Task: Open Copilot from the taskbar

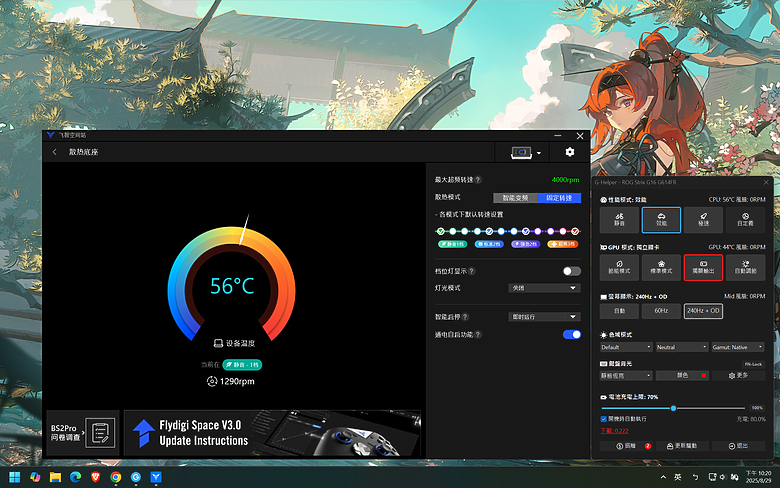Action: pos(35,477)
